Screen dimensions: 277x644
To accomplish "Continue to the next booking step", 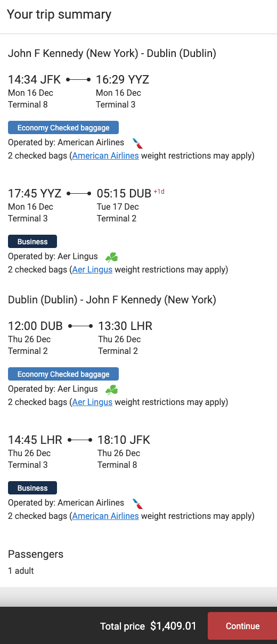I will (242, 626).
